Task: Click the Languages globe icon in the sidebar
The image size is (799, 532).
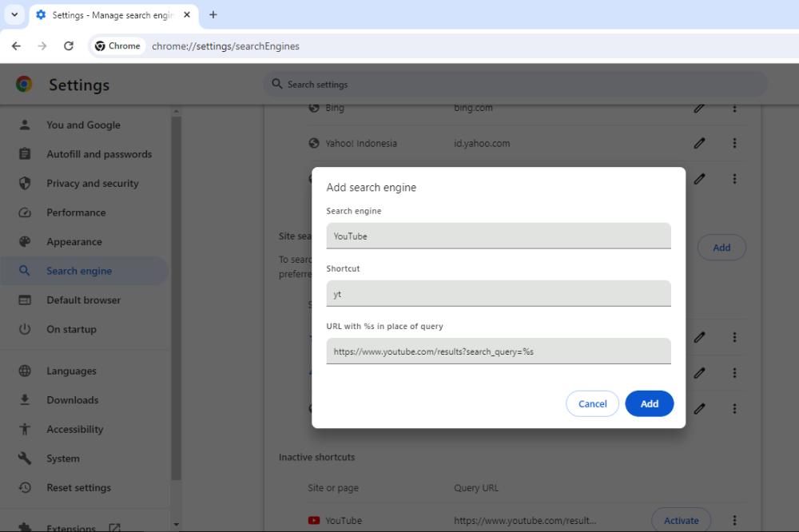Action: click(25, 371)
